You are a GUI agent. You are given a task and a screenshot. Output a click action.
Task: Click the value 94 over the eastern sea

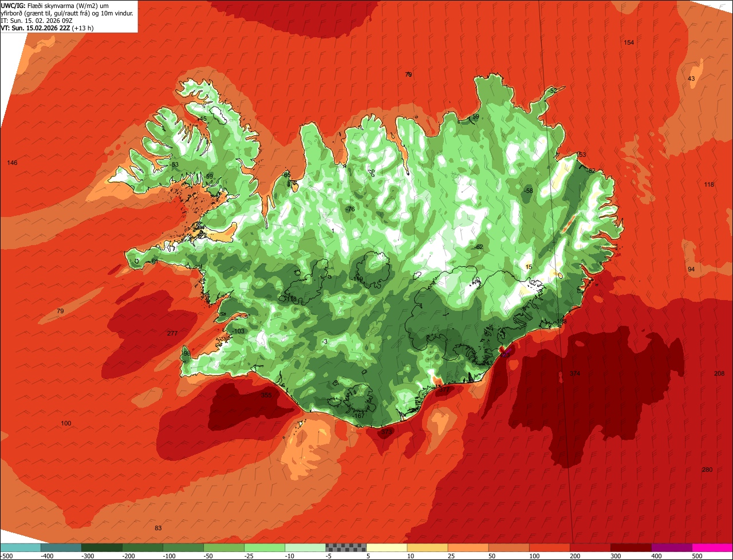[691, 269]
